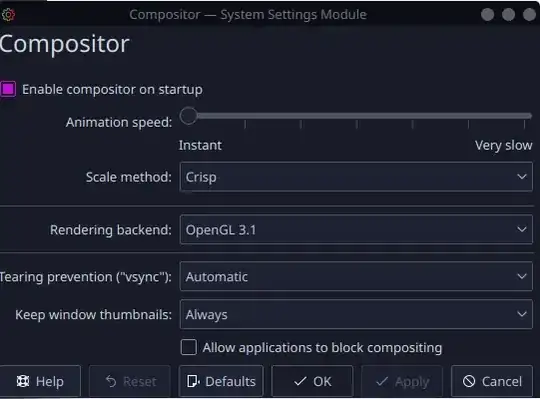Enable Allow applications to block compositing
The height and width of the screenshot is (399, 540).
click(189, 347)
